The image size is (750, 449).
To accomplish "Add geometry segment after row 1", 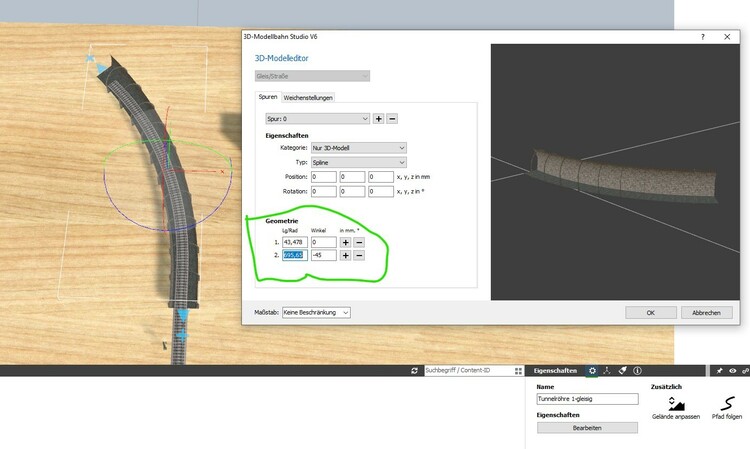I will pyautogui.click(x=345, y=241).
